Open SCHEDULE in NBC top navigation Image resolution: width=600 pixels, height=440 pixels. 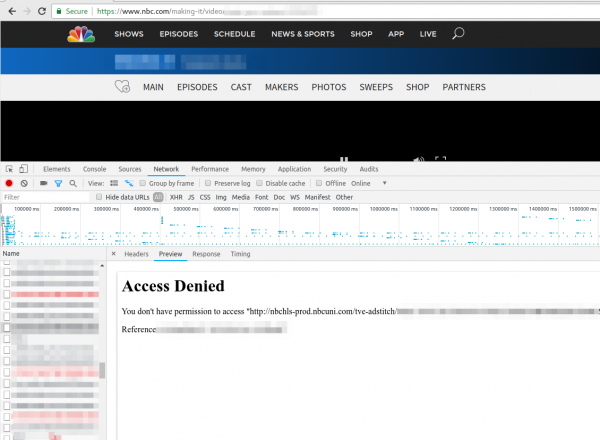pos(235,34)
